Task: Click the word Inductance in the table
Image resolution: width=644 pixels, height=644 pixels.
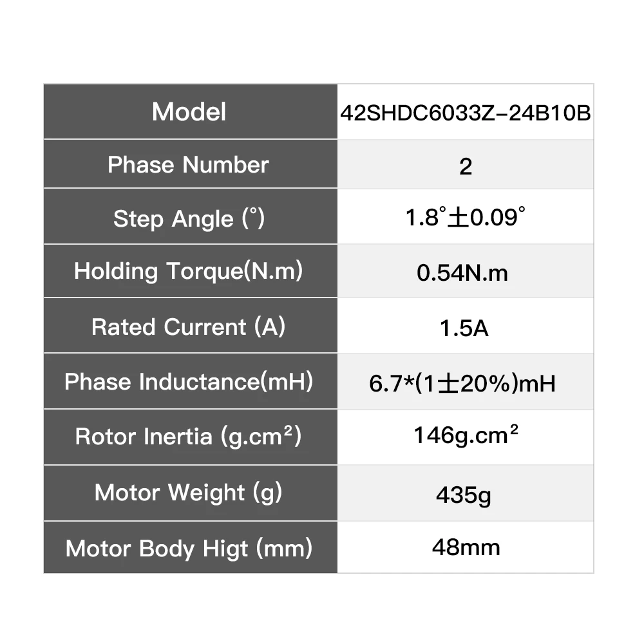Action: pyautogui.click(x=199, y=381)
